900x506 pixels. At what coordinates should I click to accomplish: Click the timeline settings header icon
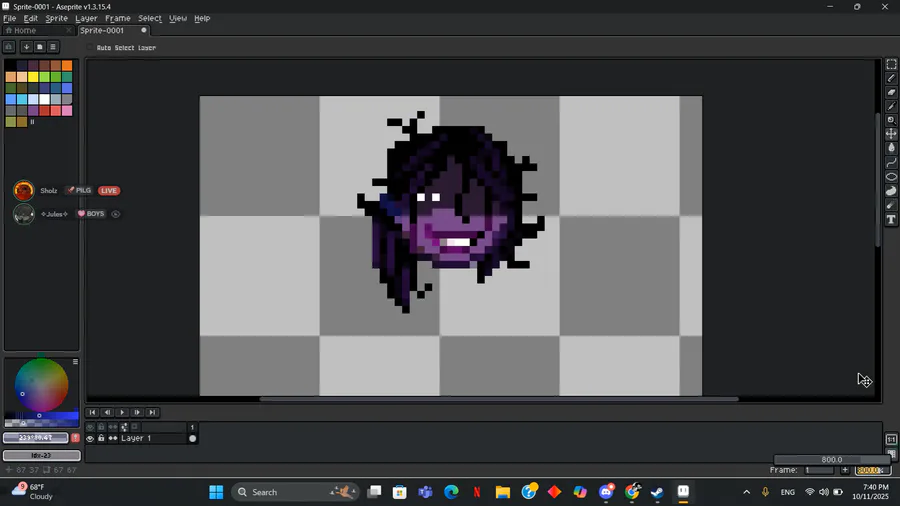pyautogui.click(x=124, y=427)
